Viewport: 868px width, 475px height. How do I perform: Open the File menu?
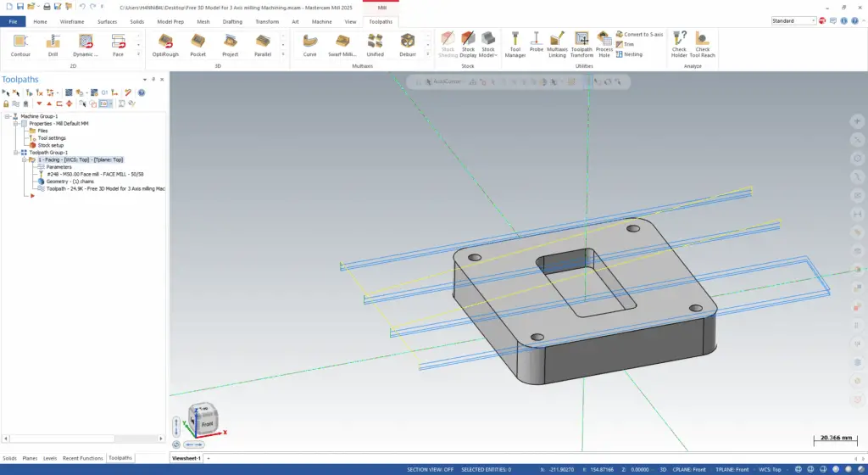13,21
